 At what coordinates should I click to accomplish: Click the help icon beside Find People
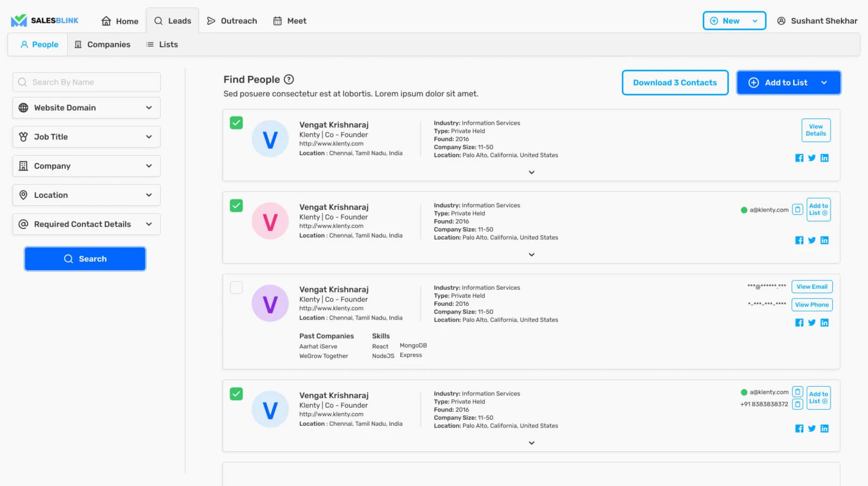click(289, 79)
